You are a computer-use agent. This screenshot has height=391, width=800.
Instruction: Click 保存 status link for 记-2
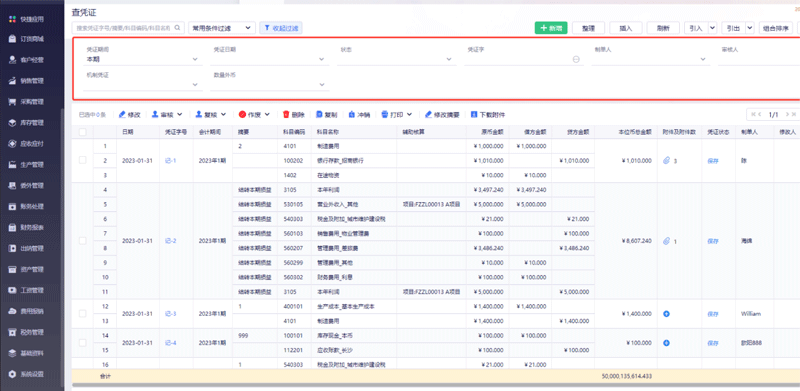713,241
